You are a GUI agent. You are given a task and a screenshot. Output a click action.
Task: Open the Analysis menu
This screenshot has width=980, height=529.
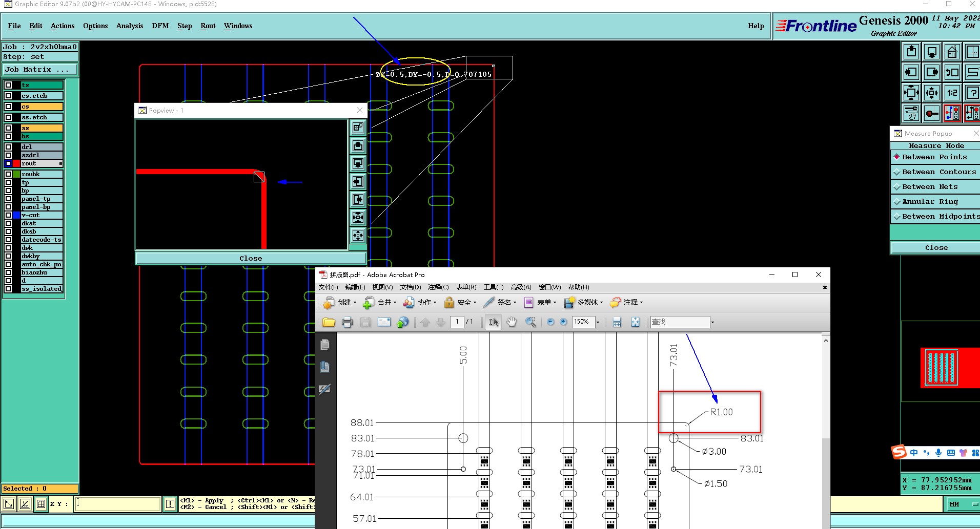coord(129,26)
